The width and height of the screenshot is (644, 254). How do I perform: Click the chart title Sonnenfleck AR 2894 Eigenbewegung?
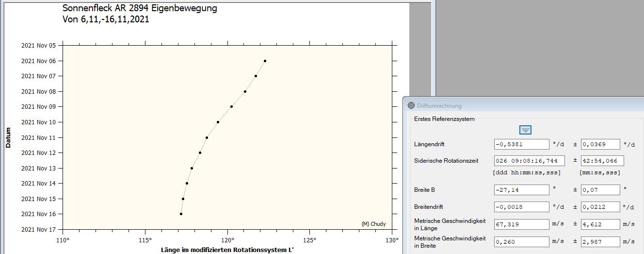[x=140, y=9]
